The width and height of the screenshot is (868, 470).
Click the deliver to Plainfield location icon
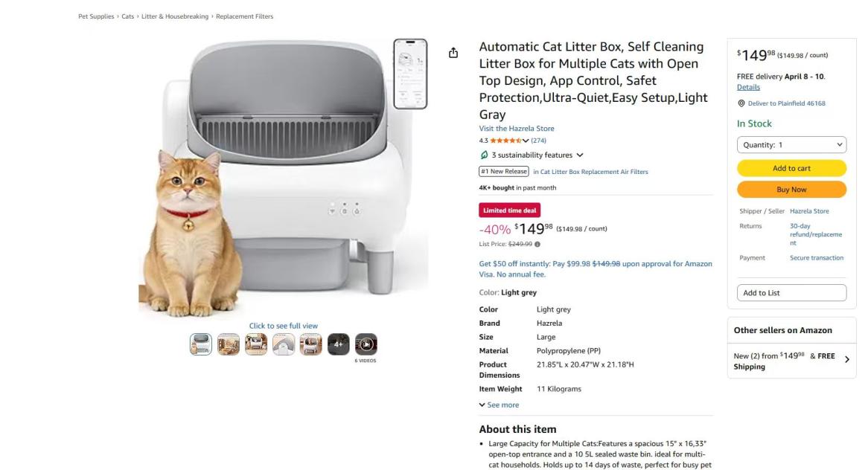tap(741, 103)
